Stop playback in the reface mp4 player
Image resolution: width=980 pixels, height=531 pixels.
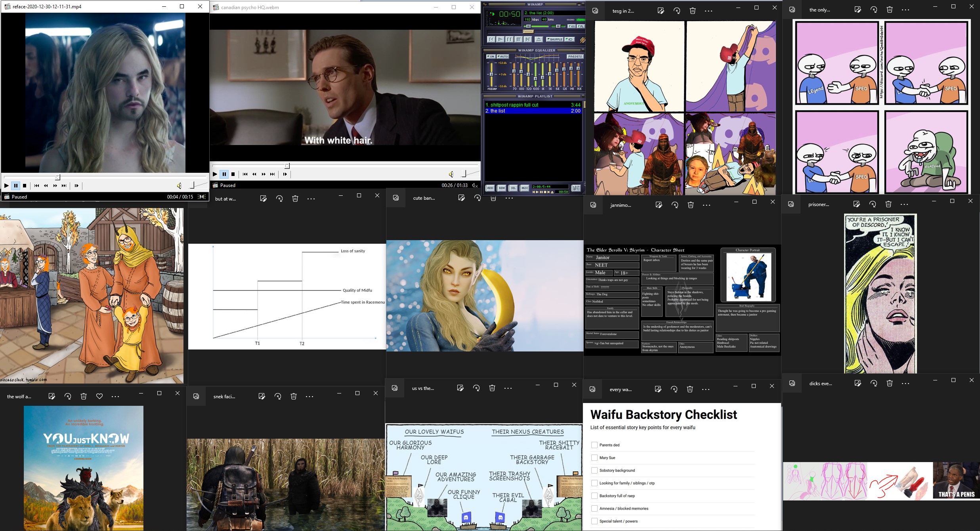pyautogui.click(x=25, y=185)
